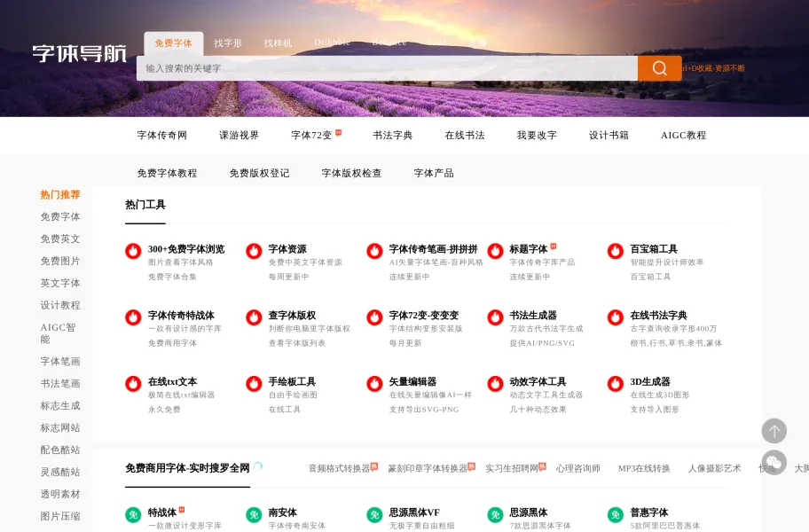
Task: Click the WeChat floating icon
Action: [774, 463]
